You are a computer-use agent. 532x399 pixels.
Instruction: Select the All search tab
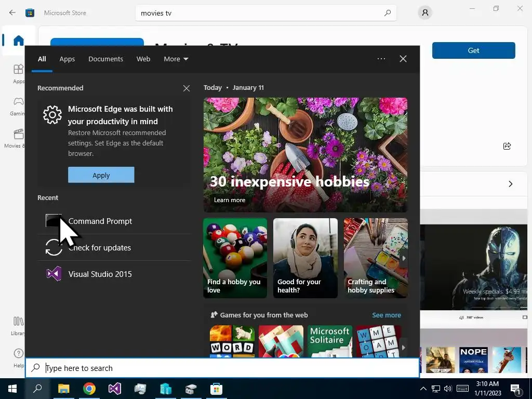pos(42,59)
